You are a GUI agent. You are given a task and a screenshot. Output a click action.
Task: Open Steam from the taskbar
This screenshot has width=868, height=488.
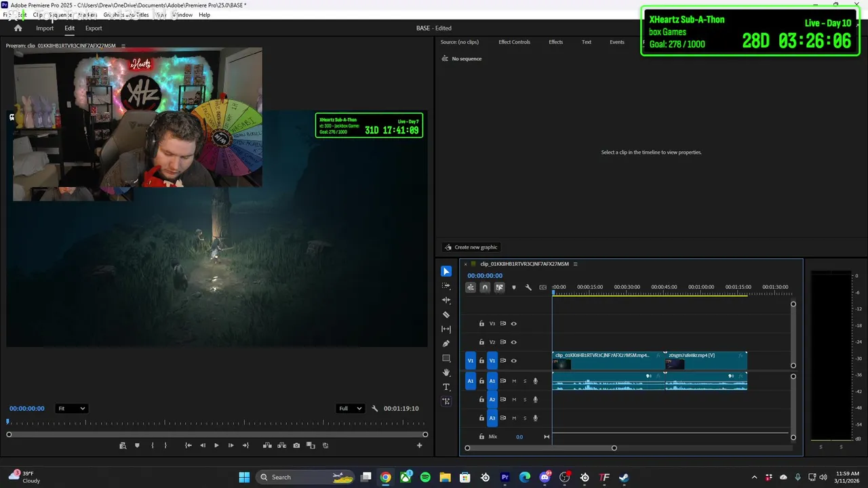[x=624, y=477]
